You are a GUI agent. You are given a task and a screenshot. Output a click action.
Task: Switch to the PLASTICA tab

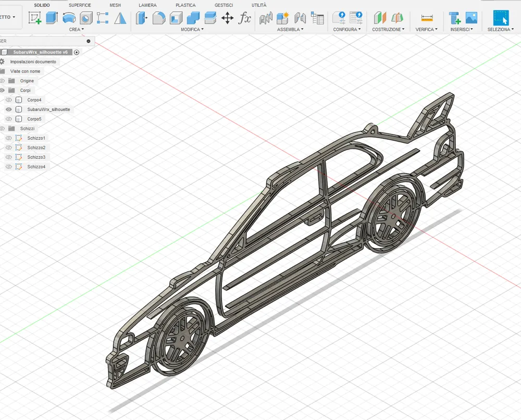point(185,5)
